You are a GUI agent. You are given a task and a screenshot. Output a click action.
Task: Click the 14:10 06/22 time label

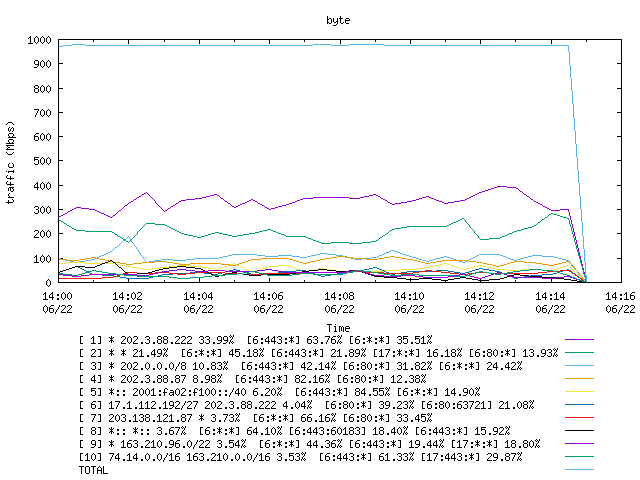click(x=409, y=302)
